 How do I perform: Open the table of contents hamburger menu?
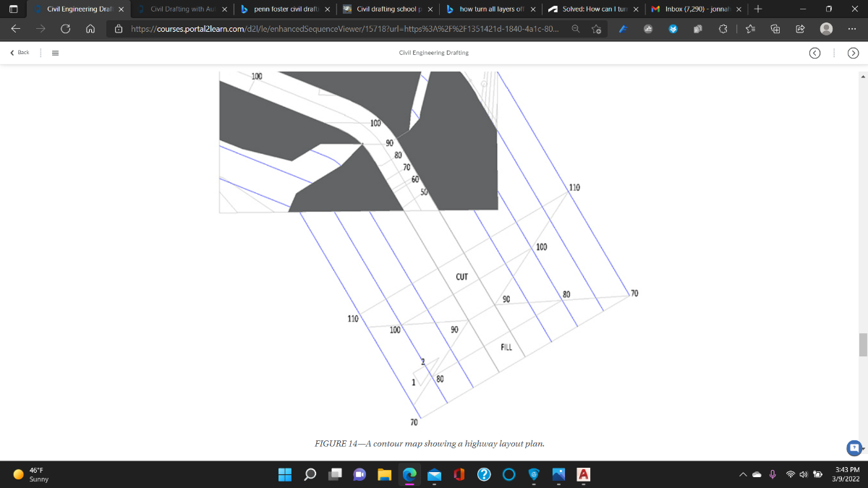54,53
